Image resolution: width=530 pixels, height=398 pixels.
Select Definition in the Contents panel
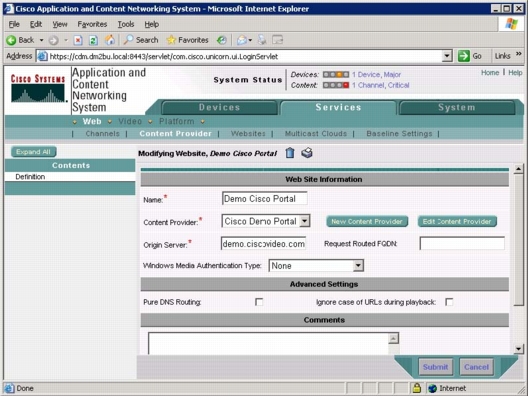(30, 177)
